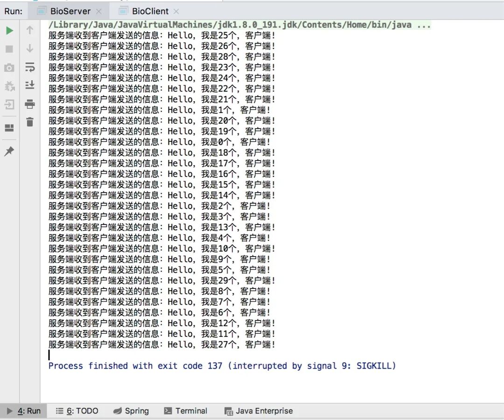Close the BioClient tab

176,12
